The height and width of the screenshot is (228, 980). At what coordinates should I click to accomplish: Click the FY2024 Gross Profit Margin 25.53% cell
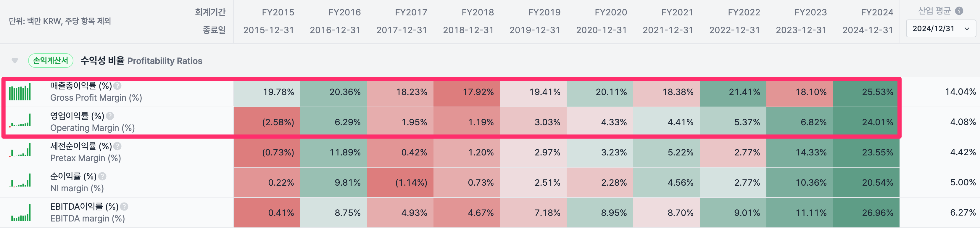(x=866, y=92)
